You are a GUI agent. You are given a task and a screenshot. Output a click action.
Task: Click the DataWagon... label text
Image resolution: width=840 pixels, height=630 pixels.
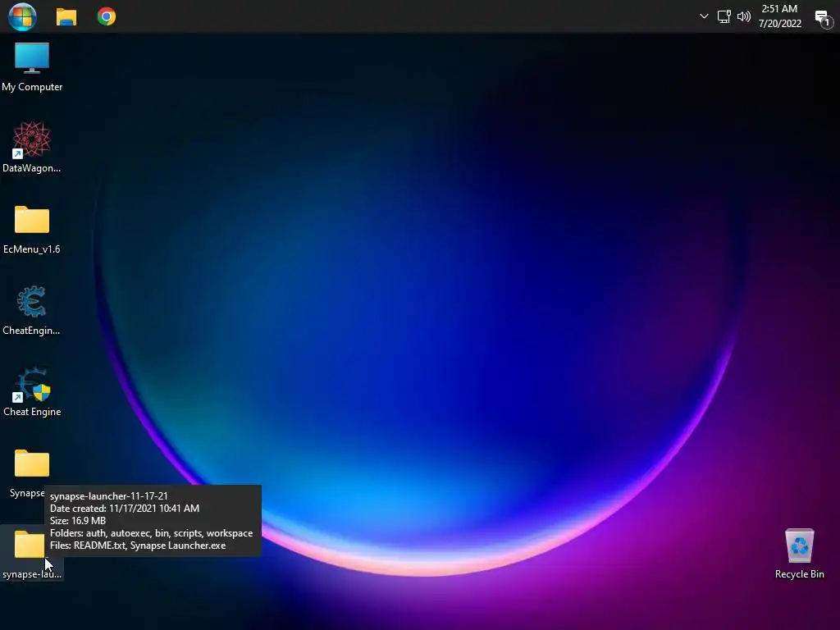coord(32,168)
